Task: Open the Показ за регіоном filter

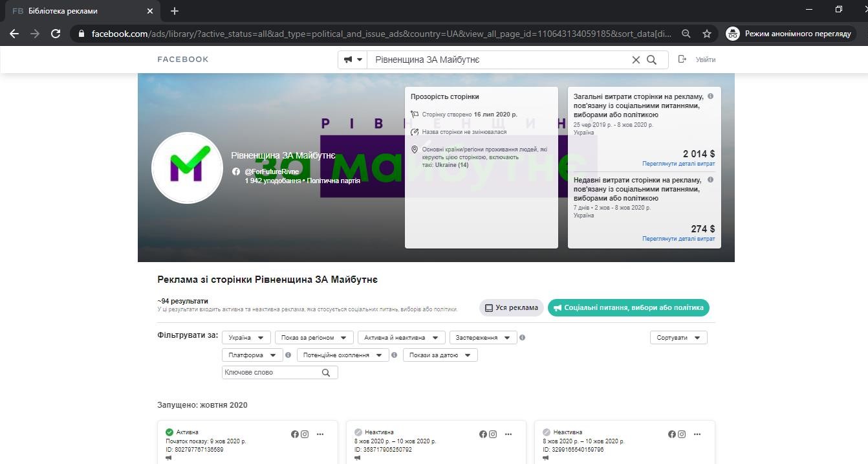Action: 314,338
